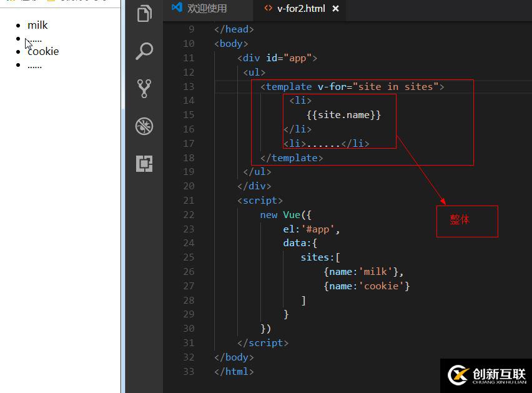This screenshot has height=393, width=532.
Task: Open the Debug bug icon
Action: (x=144, y=127)
